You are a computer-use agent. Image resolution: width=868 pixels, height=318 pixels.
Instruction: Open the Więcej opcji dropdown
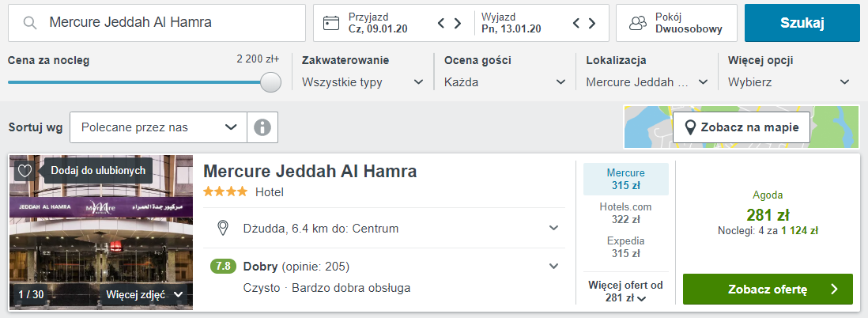pos(788,82)
